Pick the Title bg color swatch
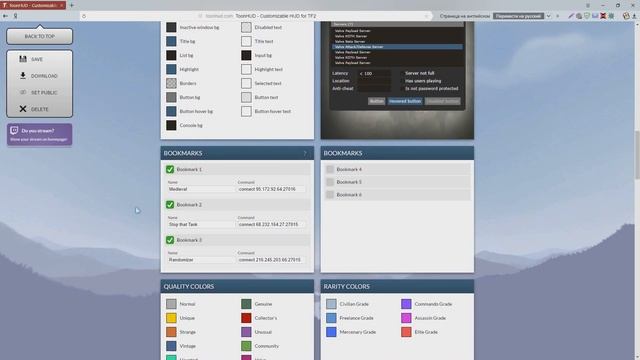The width and height of the screenshot is (640, 360). point(171,41)
